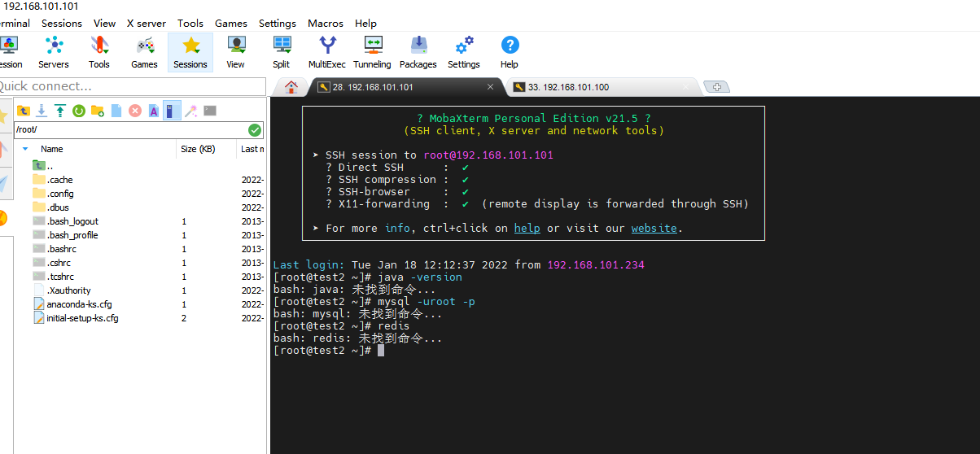
Task: Open terminal at folder icon
Action: point(210,111)
